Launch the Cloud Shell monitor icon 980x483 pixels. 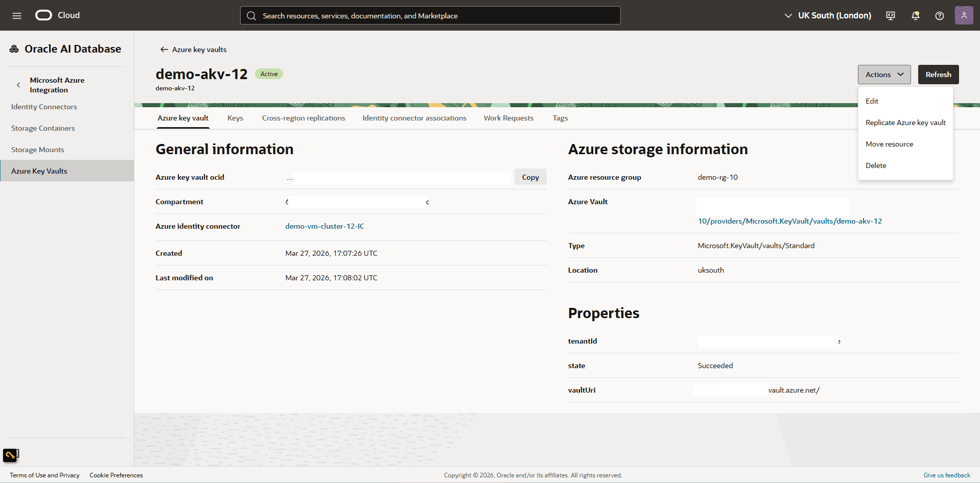click(x=890, y=15)
